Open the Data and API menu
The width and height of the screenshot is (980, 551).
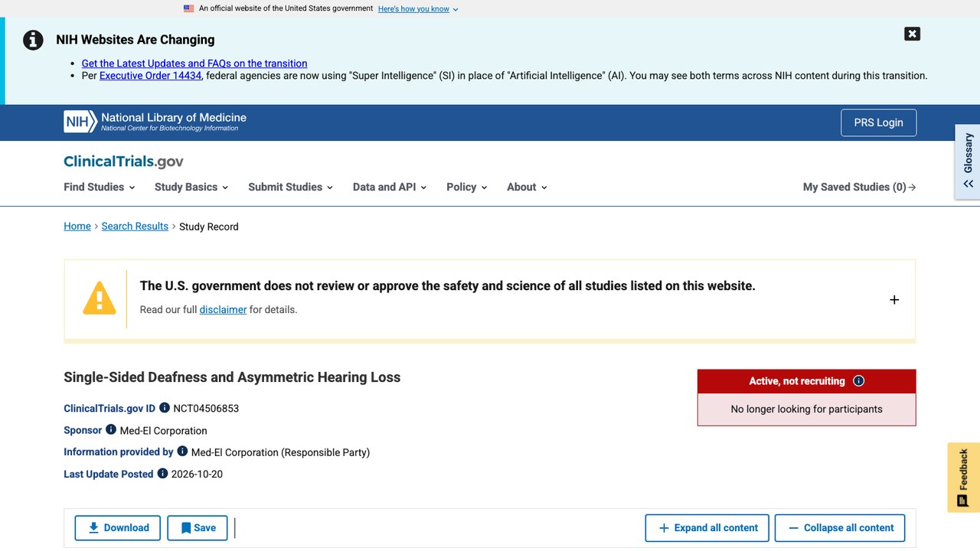(390, 187)
